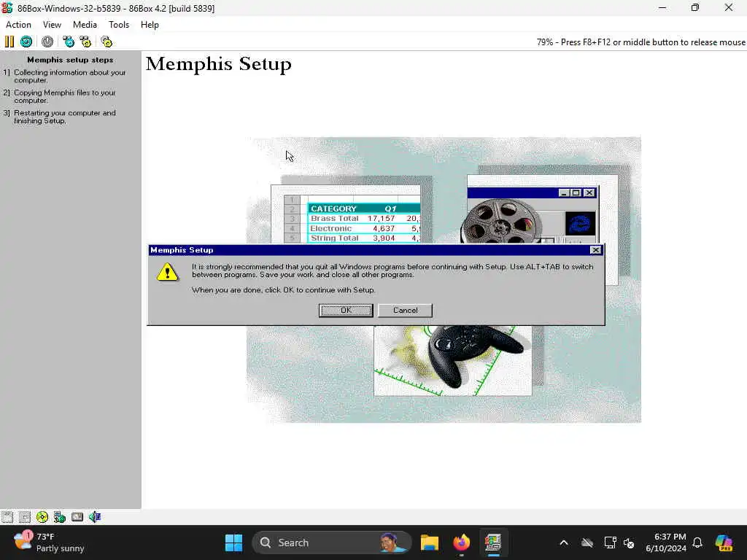The image size is (747, 560).
Task: Open the Help menu
Action: click(x=150, y=25)
